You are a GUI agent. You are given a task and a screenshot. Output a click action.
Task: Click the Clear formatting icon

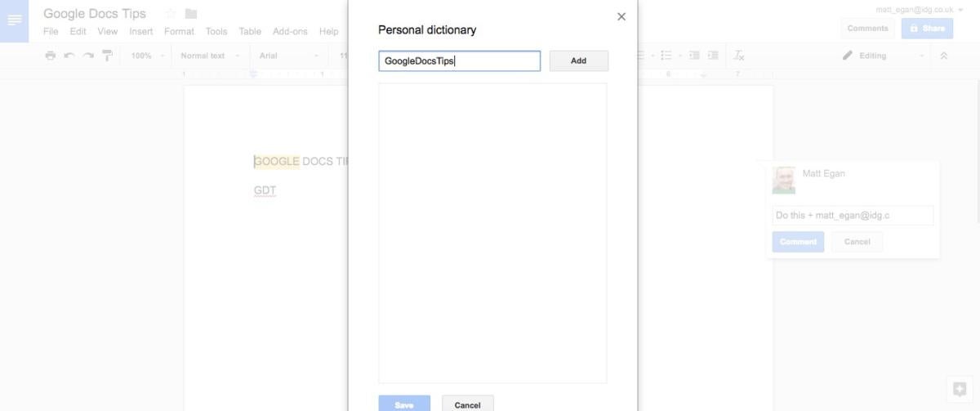click(x=739, y=56)
